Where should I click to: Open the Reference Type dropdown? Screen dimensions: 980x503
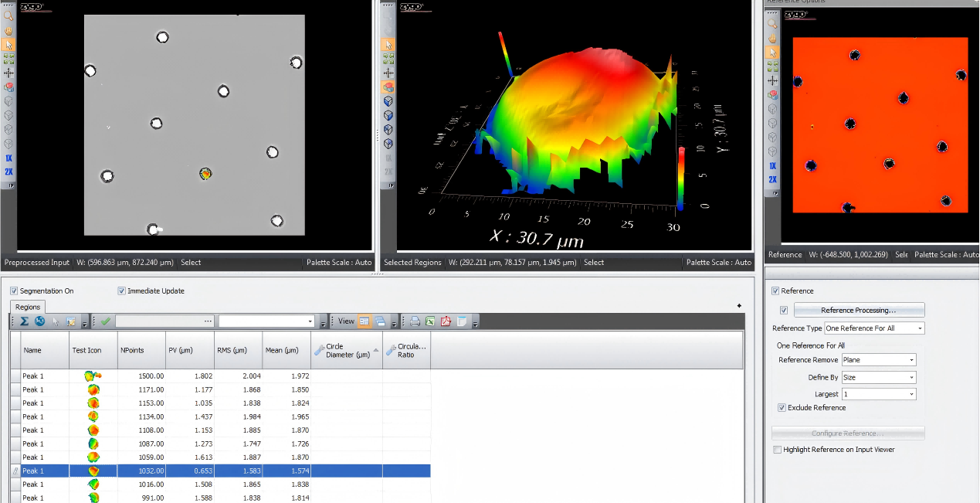click(873, 328)
